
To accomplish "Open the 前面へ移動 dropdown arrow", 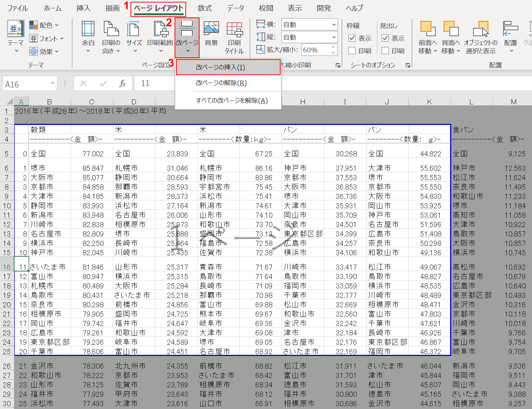I will pyautogui.click(x=435, y=51).
